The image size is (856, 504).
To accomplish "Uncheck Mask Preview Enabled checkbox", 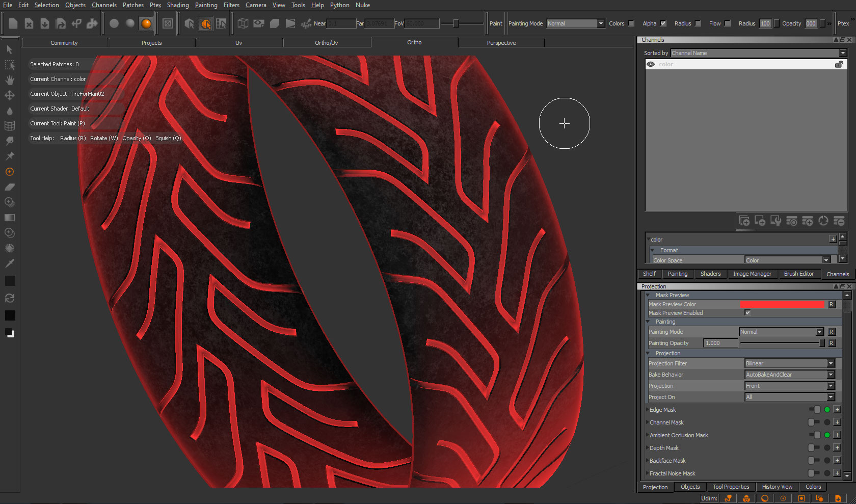I will (747, 313).
